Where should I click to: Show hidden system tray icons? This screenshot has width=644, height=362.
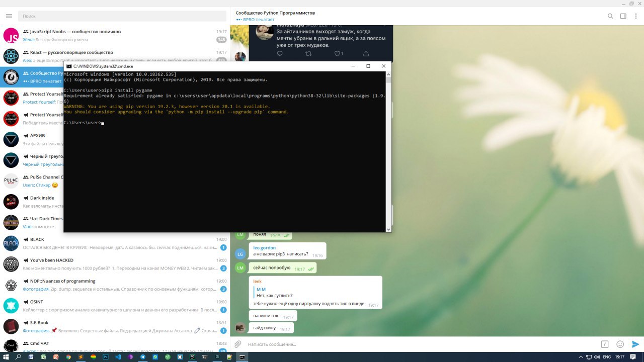(580, 357)
